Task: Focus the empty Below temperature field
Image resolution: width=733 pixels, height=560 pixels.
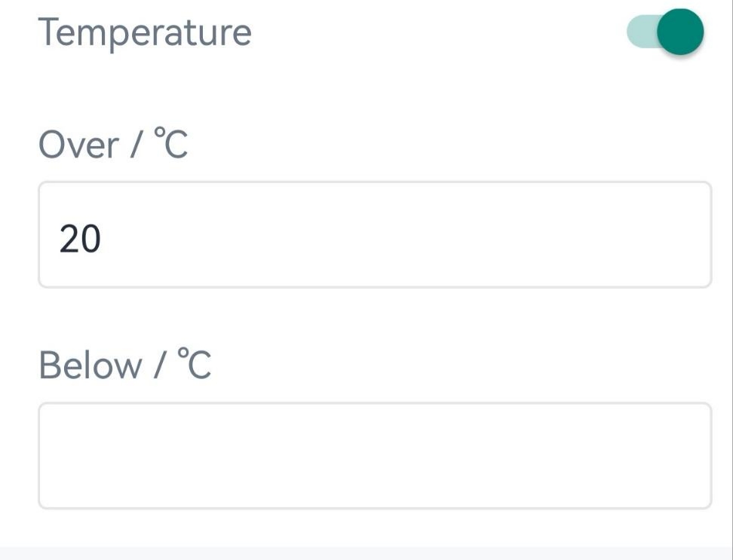Action: click(375, 455)
